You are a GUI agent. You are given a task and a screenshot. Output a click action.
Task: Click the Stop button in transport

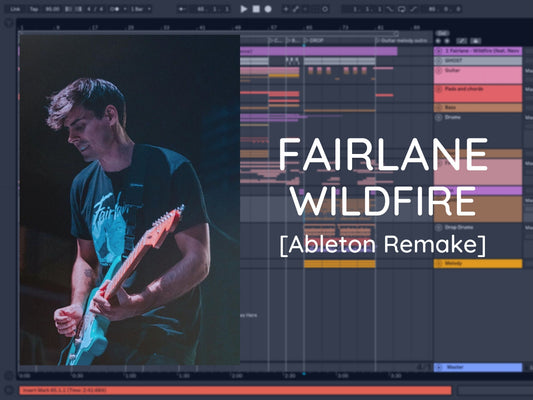click(256, 9)
